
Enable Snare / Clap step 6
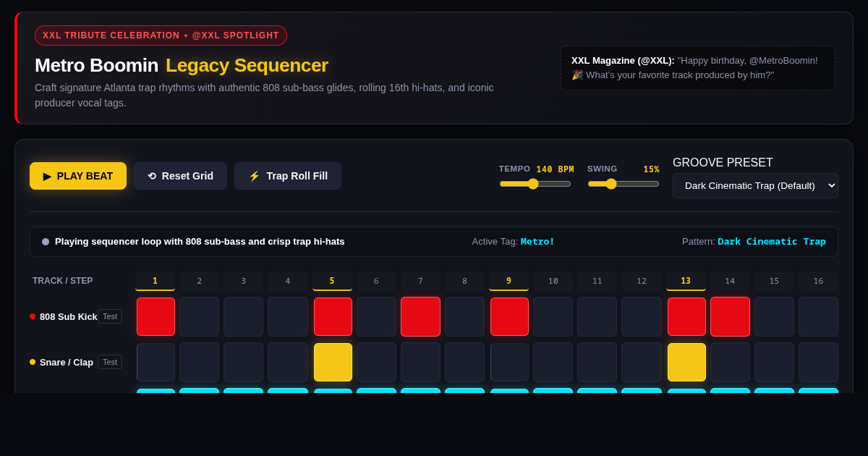tap(376, 362)
